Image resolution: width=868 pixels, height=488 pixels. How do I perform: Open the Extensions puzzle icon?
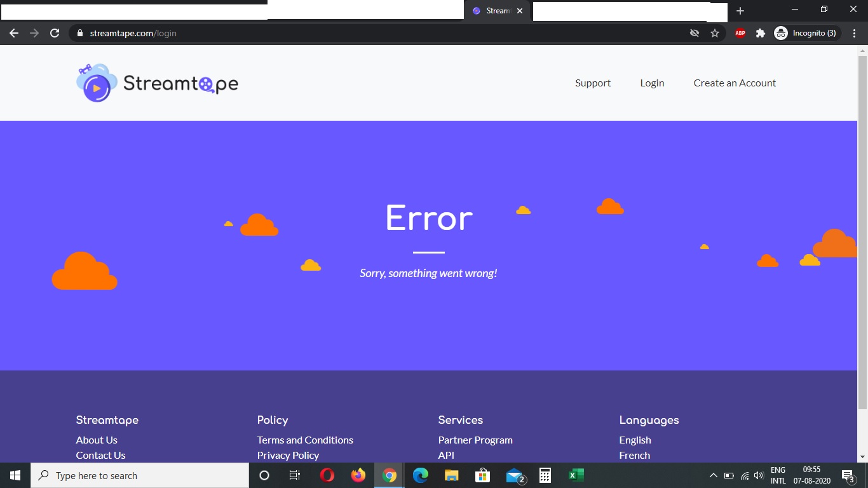point(761,33)
